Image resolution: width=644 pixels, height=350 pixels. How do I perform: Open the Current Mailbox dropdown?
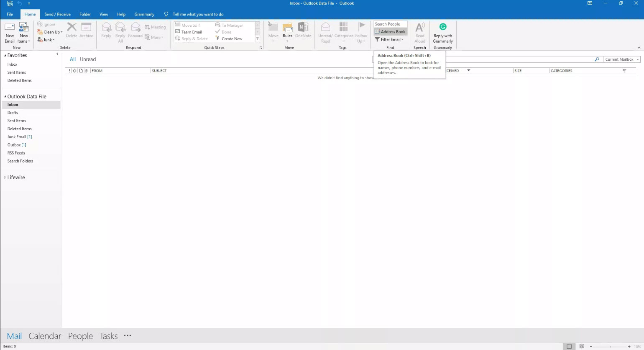pos(622,59)
